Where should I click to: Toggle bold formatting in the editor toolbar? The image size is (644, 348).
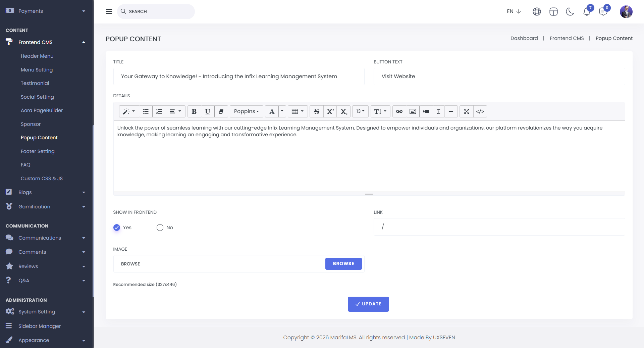[x=194, y=111]
